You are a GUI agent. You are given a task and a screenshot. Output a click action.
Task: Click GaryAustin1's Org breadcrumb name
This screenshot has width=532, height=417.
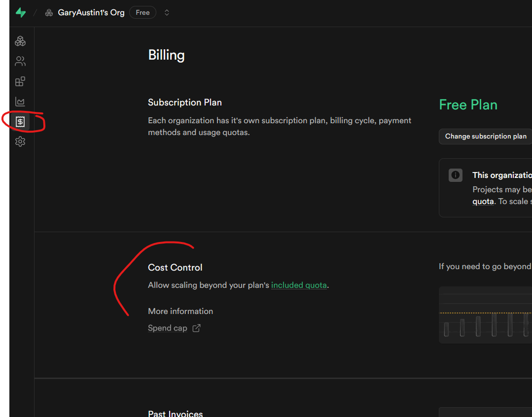pyautogui.click(x=91, y=13)
